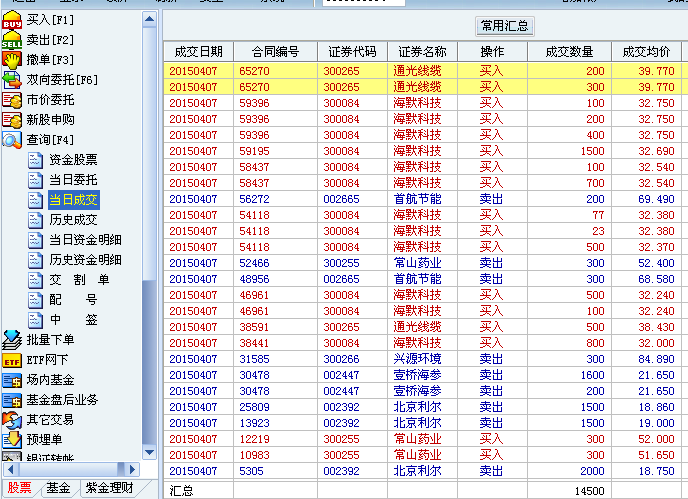This screenshot has height=499, width=688.
Task: Click contract number 48956 cell
Action: pyautogui.click(x=276, y=279)
